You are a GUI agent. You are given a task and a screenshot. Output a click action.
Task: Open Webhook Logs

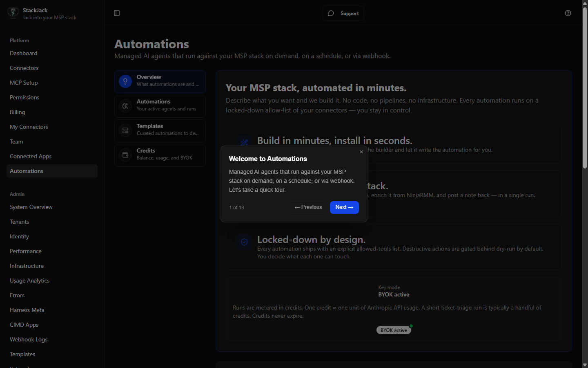click(x=52, y=339)
